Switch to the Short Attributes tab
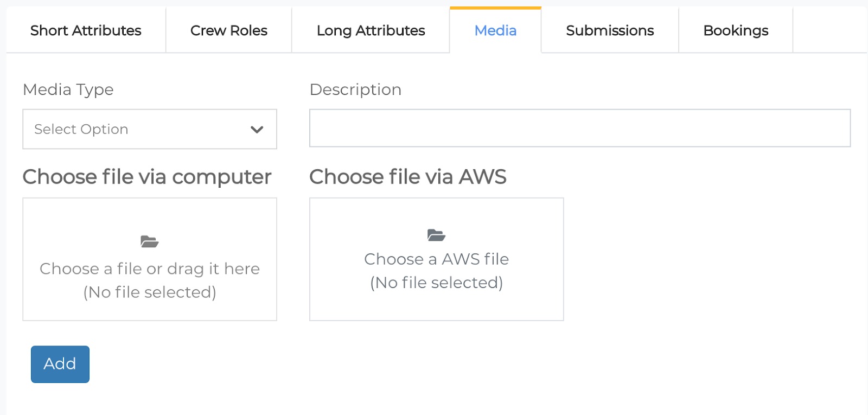 [x=86, y=30]
